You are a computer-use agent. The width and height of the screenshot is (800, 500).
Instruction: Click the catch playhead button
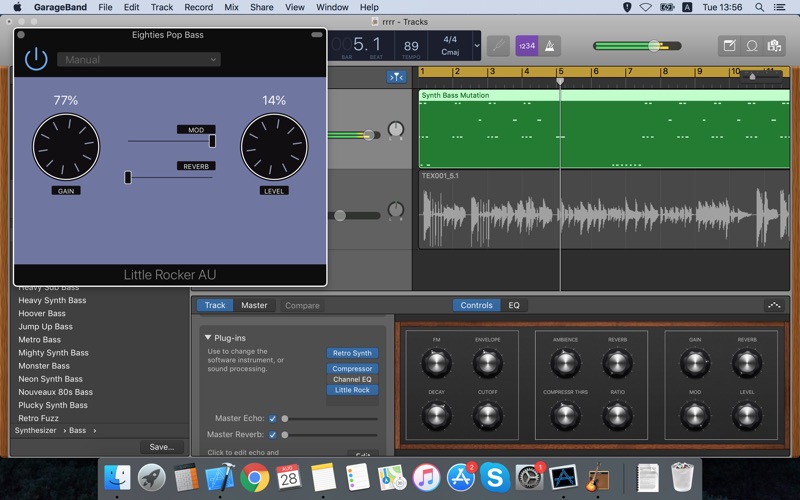[x=396, y=77]
